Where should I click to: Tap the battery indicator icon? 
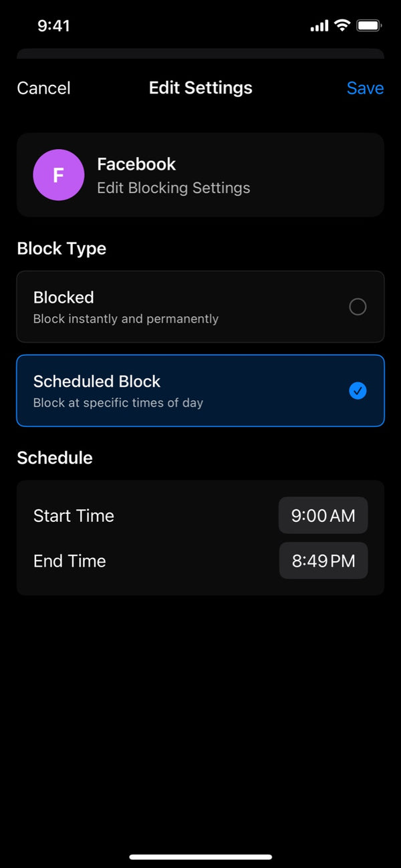(x=369, y=26)
